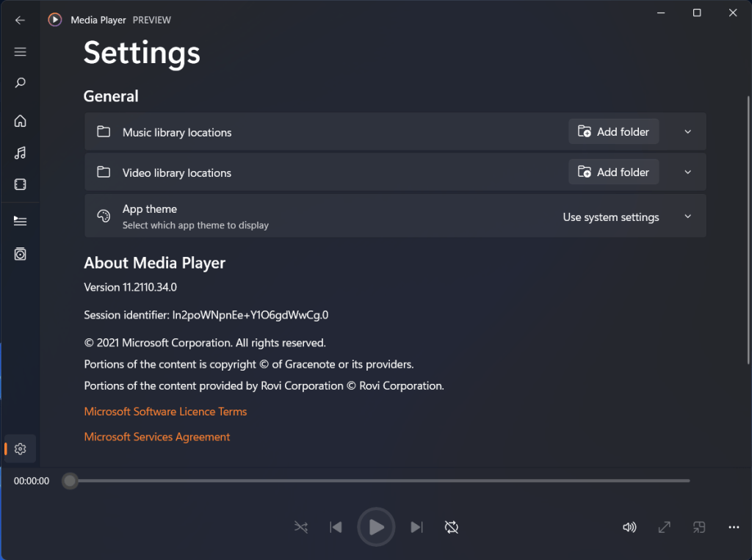Screen dimensions: 752x560
Task: Mute the volume
Action: (629, 527)
